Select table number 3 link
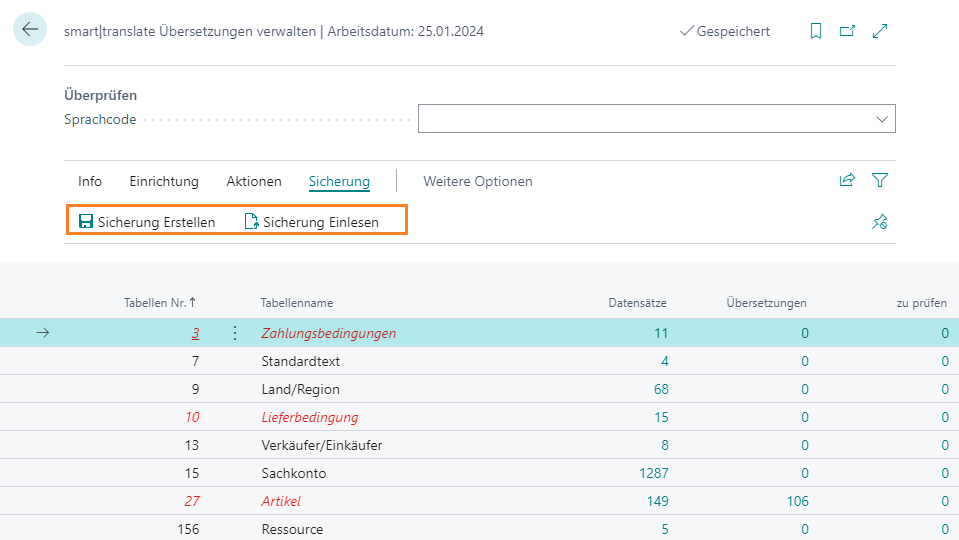The width and height of the screenshot is (959, 540). (195, 333)
